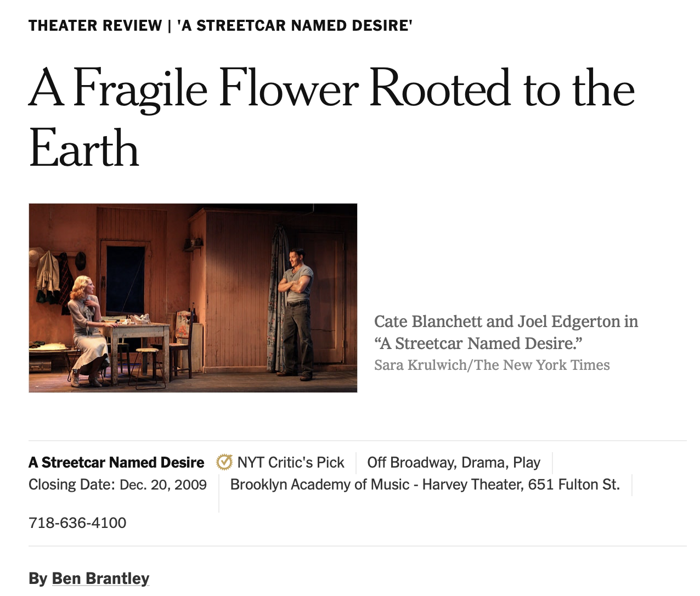Click the Cate Blanchett and Joel Edgerton caption
This screenshot has height=596, width=700.
click(506, 332)
